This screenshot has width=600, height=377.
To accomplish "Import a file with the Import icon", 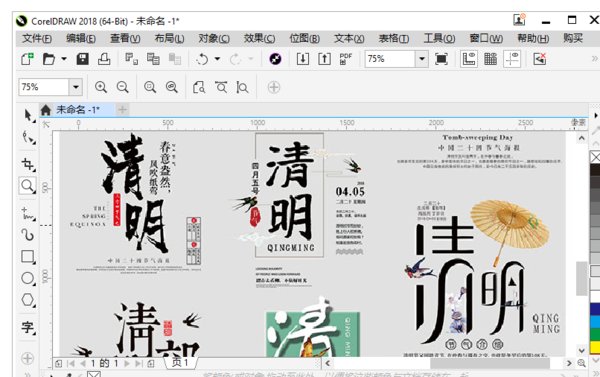I will 303,59.
